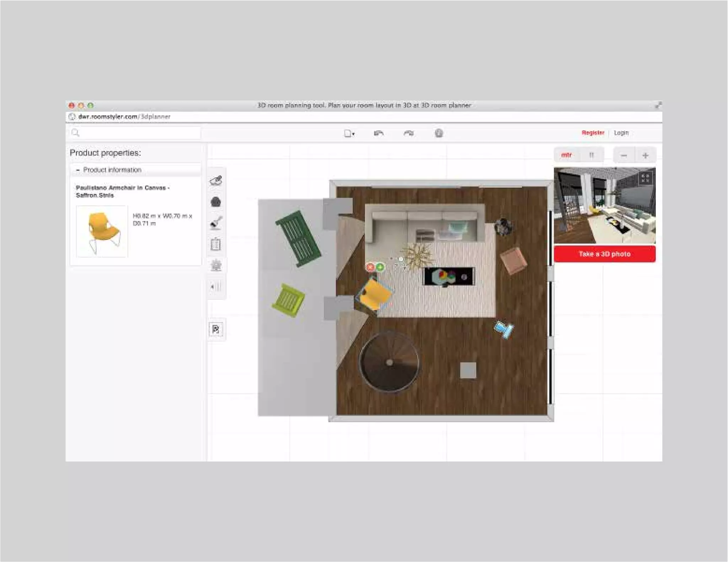
Task: Select the room construction tool icon
Action: point(216,181)
